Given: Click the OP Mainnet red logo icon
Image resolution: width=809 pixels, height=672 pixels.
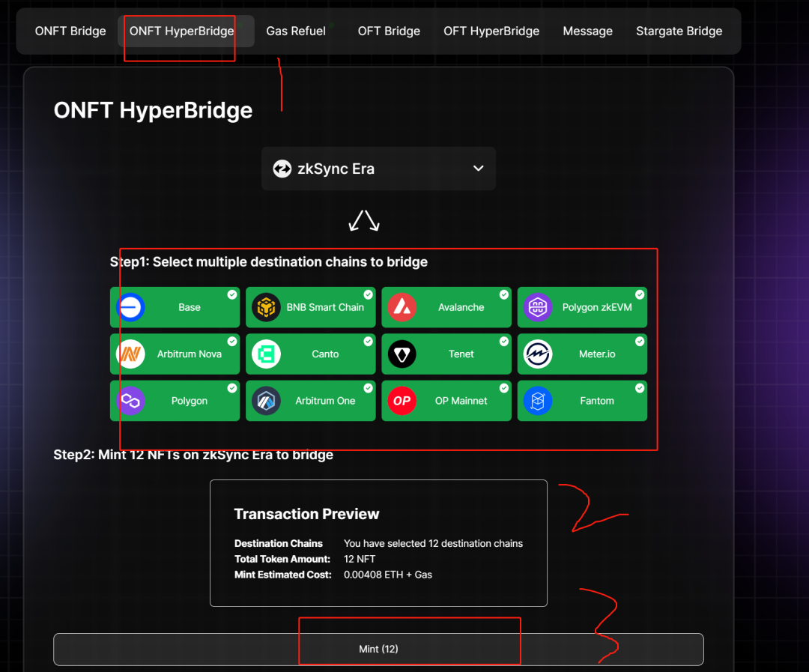Looking at the screenshot, I should click(402, 401).
